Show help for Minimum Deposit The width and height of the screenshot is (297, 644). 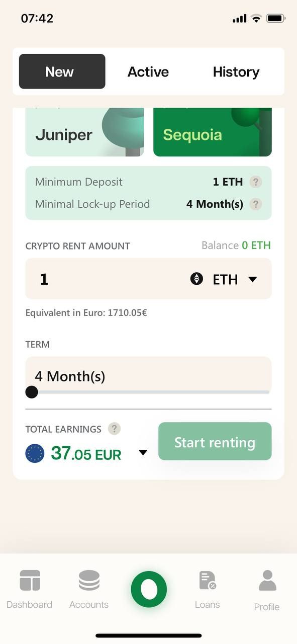pyautogui.click(x=256, y=182)
